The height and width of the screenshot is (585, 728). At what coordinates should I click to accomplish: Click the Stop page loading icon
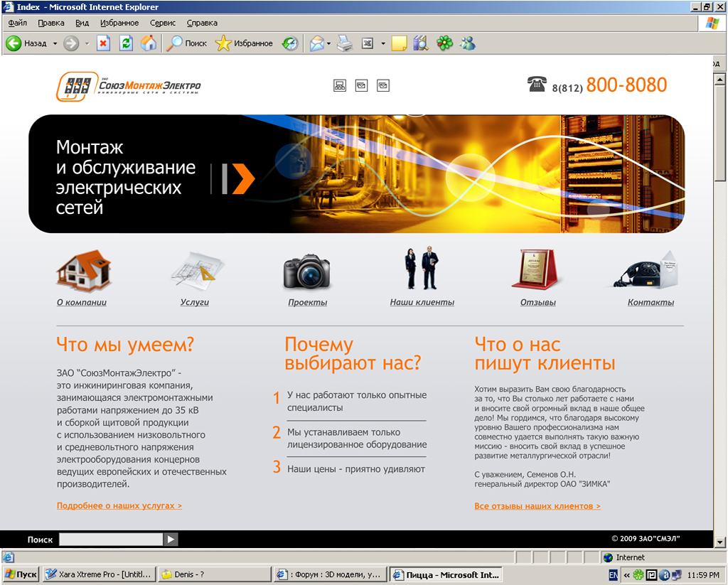tap(103, 43)
